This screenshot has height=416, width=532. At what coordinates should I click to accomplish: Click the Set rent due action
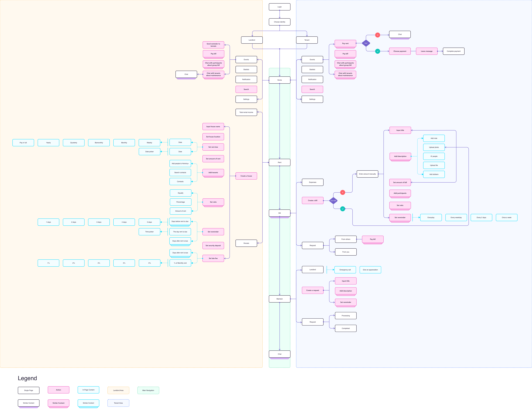213,147
